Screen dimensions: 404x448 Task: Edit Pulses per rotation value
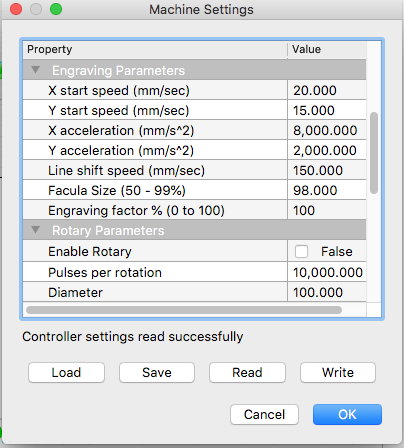tap(327, 272)
